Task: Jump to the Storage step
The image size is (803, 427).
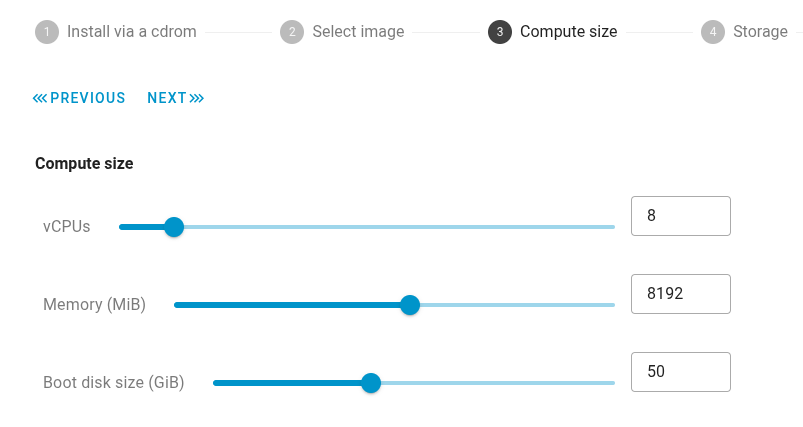Action: click(x=760, y=32)
